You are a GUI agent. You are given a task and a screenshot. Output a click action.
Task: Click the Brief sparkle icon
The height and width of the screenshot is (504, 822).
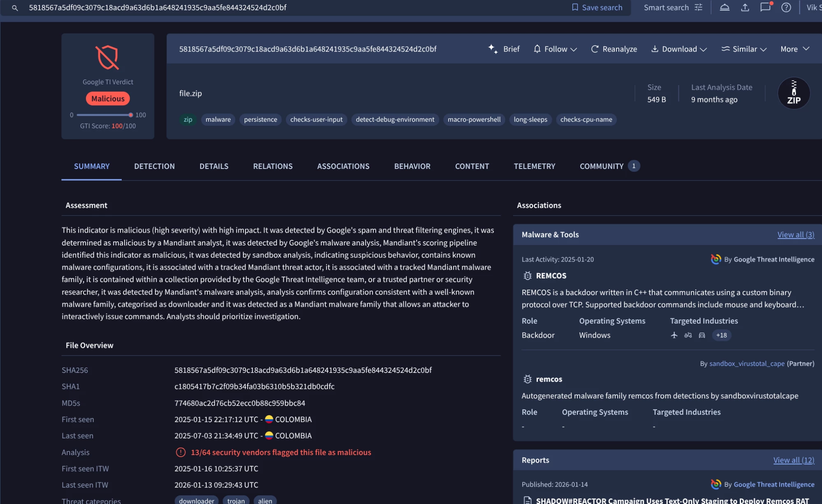click(493, 49)
